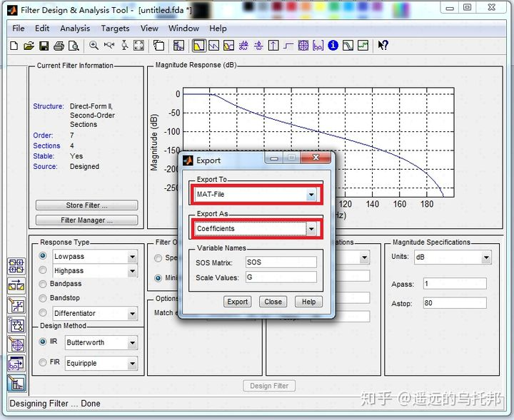The image size is (514, 420).
Task: Open the Design Filter sidebar panel
Action: pos(16,383)
